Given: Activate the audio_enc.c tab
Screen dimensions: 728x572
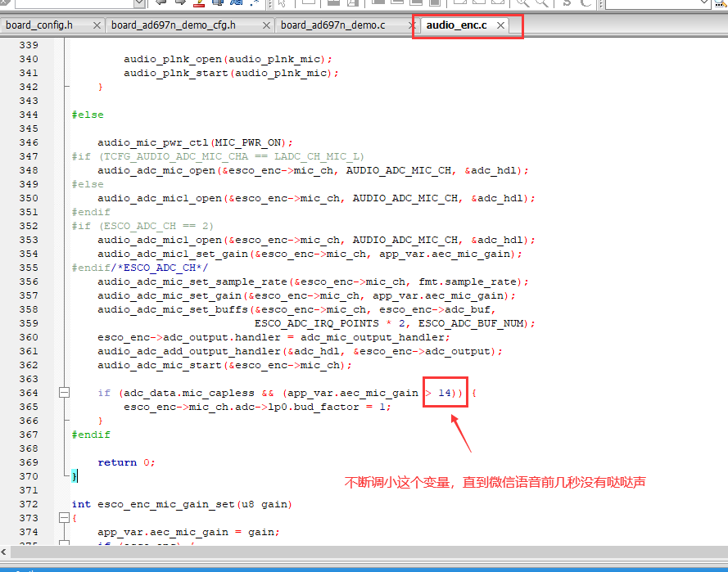Looking at the screenshot, I should click(456, 25).
